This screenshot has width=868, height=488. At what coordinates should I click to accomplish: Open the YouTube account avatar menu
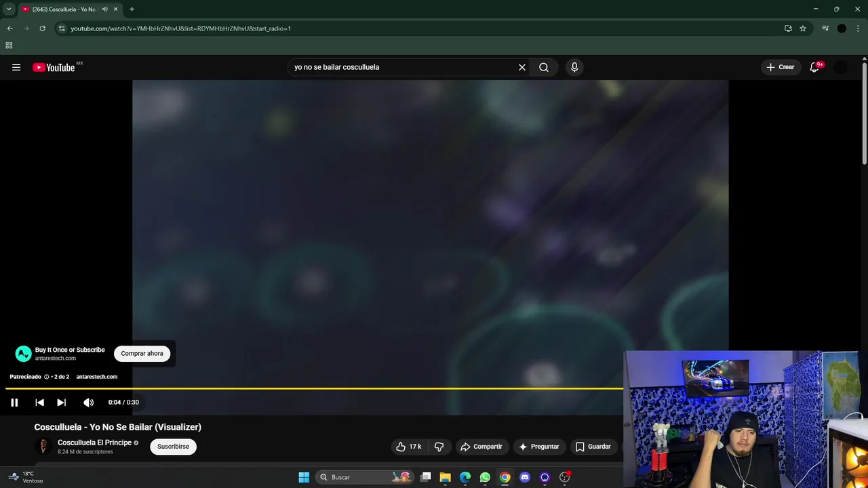[841, 67]
